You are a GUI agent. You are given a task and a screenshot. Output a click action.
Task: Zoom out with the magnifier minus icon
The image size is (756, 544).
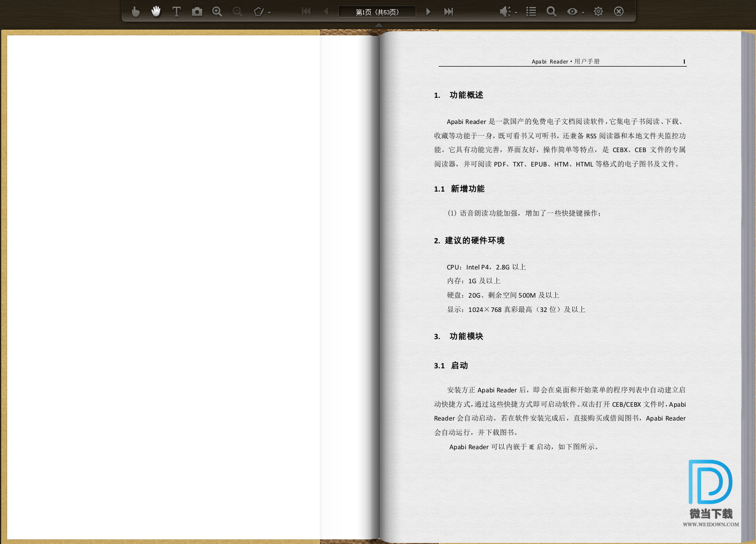click(x=237, y=11)
